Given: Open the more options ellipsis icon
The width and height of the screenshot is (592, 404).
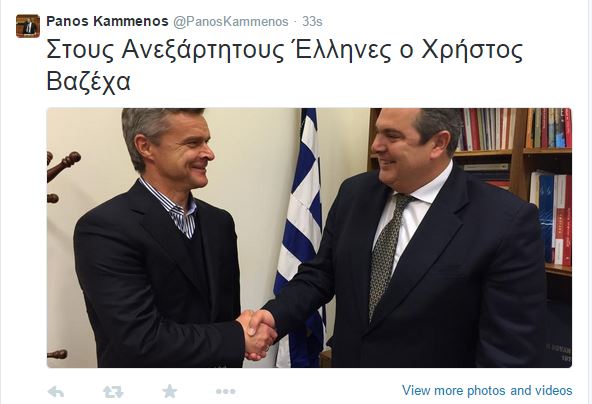Looking at the screenshot, I should point(226,392).
